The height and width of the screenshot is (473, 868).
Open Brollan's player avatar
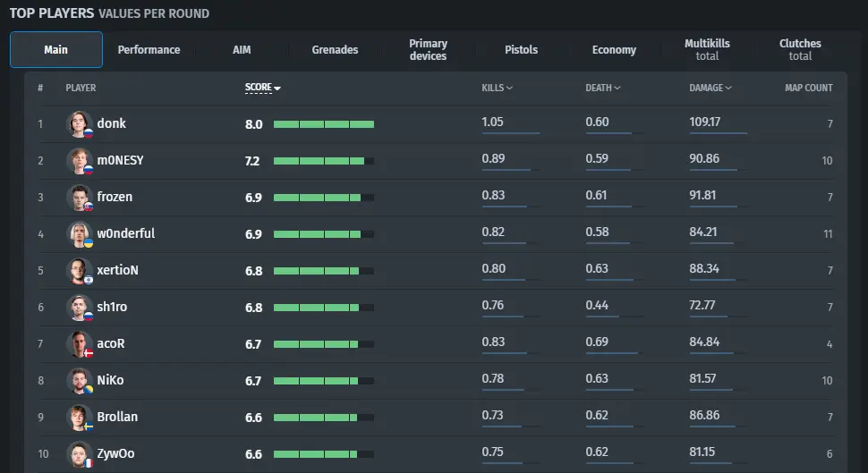pos(79,418)
